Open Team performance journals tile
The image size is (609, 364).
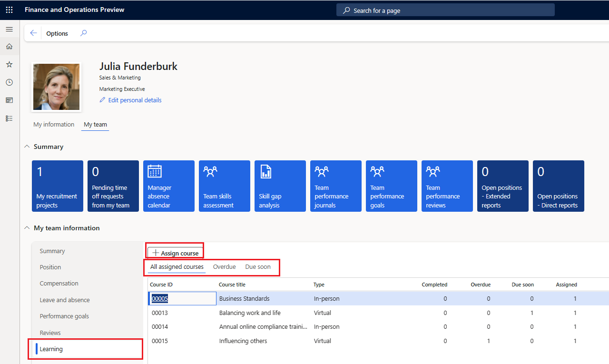(x=336, y=186)
